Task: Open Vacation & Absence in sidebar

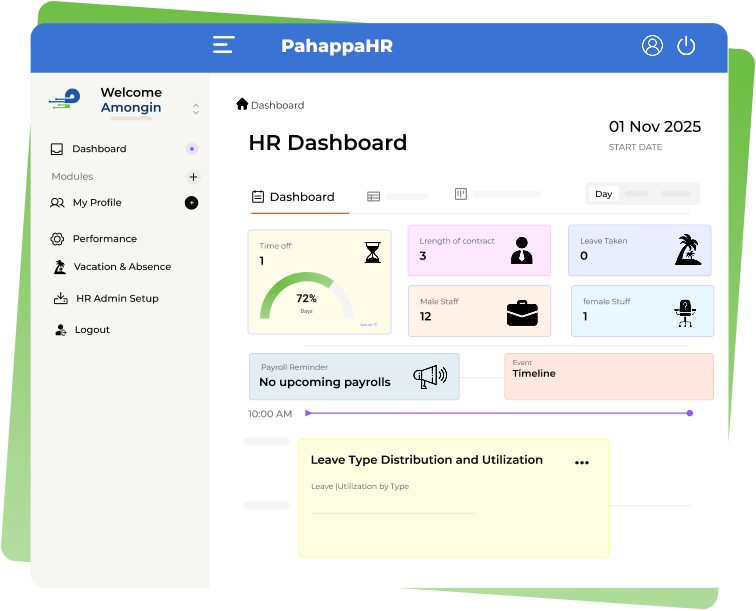Action: (x=121, y=267)
